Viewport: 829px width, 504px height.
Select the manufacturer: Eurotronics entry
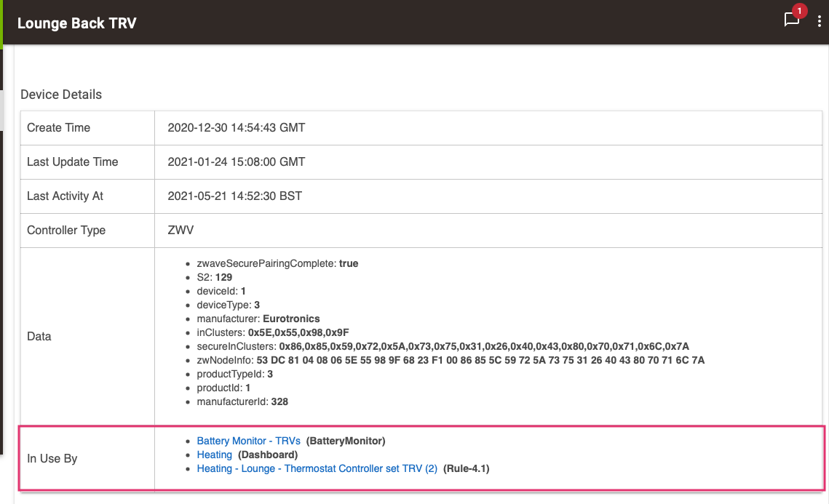[258, 319]
